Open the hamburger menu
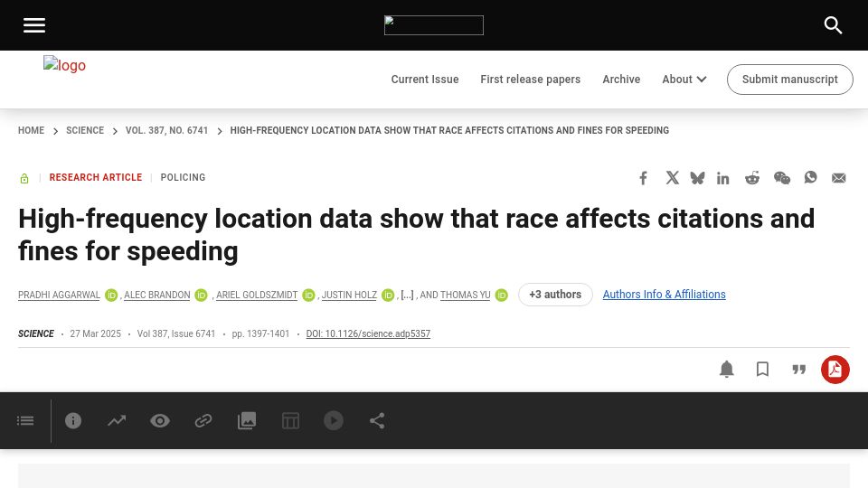868x488 pixels. [x=33, y=25]
